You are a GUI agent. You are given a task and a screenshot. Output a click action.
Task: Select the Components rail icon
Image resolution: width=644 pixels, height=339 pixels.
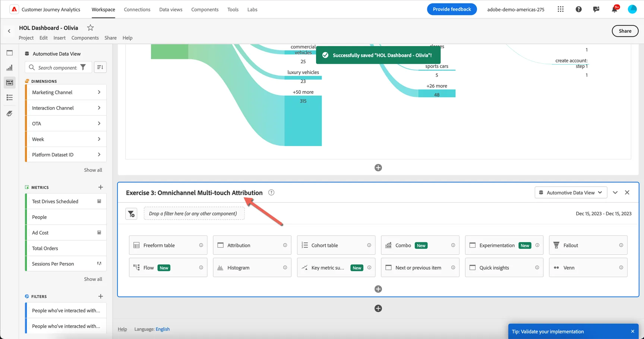10,83
